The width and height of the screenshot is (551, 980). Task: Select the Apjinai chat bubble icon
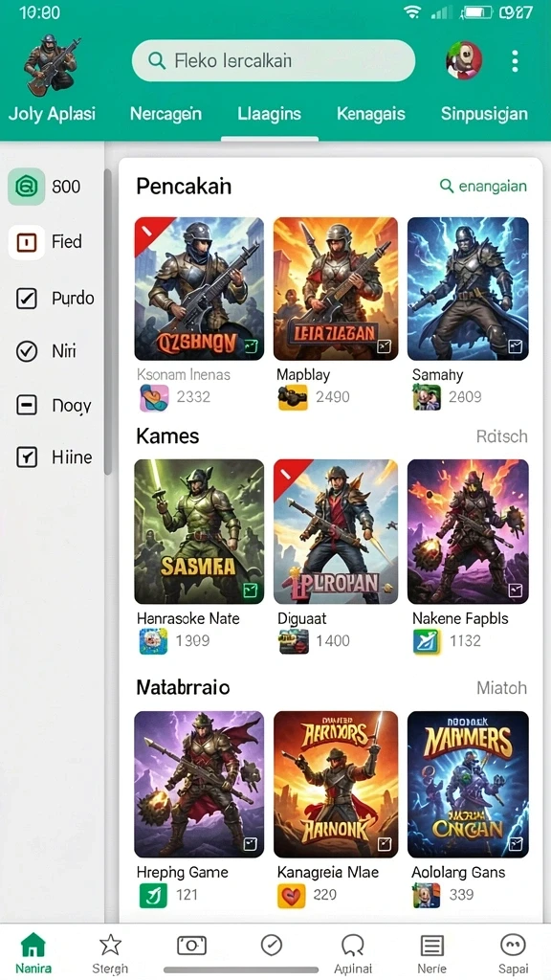[352, 945]
